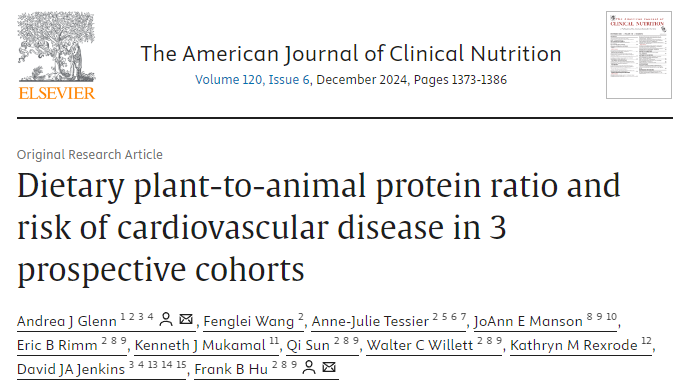Click the person icon beside Frank B Hu
Screen dimensions: 683x392
click(309, 367)
